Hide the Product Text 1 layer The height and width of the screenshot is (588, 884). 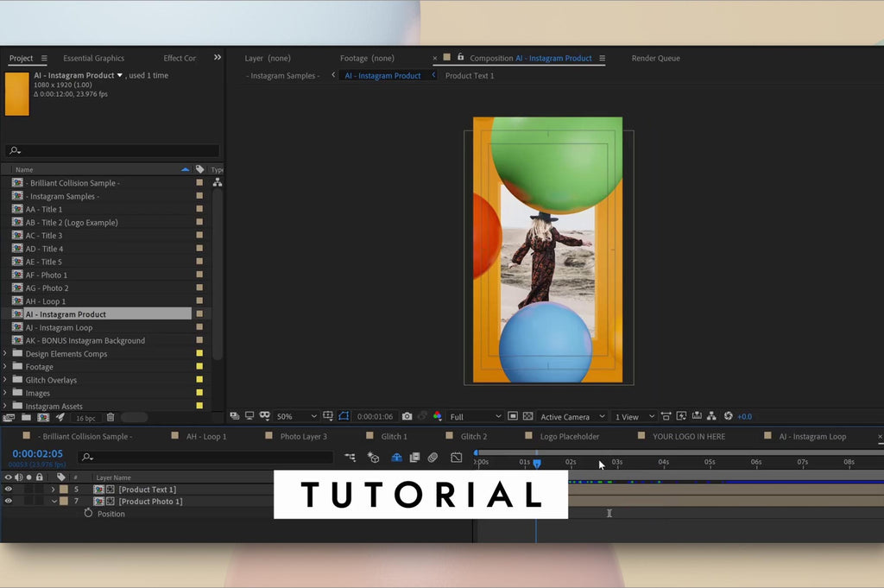coord(9,490)
